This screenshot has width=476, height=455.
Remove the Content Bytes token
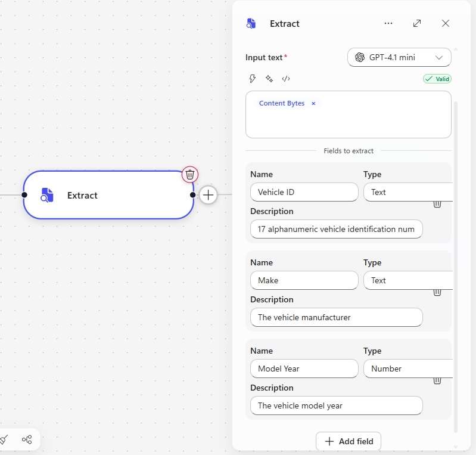pos(313,104)
